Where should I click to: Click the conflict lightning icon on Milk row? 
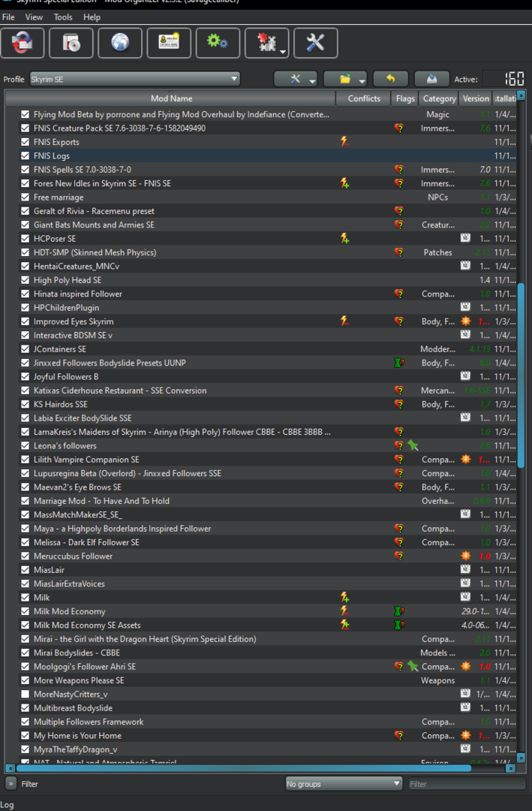(344, 598)
